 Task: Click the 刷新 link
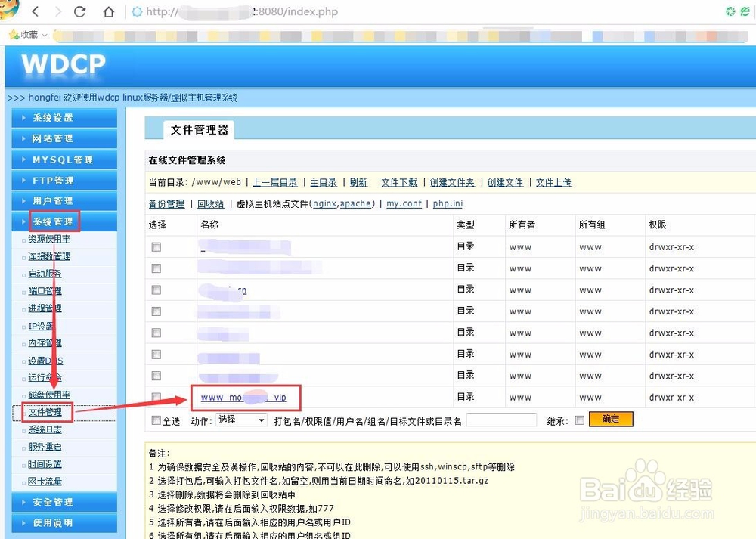(358, 182)
